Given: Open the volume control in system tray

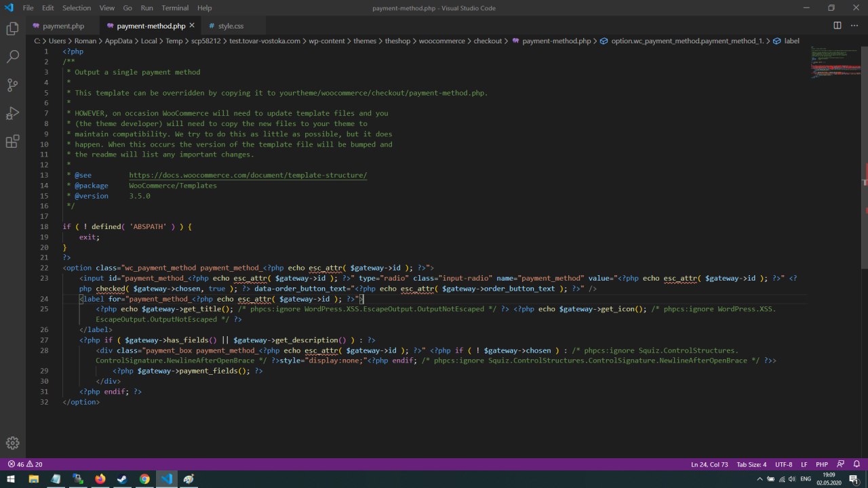Looking at the screenshot, I should (x=791, y=479).
